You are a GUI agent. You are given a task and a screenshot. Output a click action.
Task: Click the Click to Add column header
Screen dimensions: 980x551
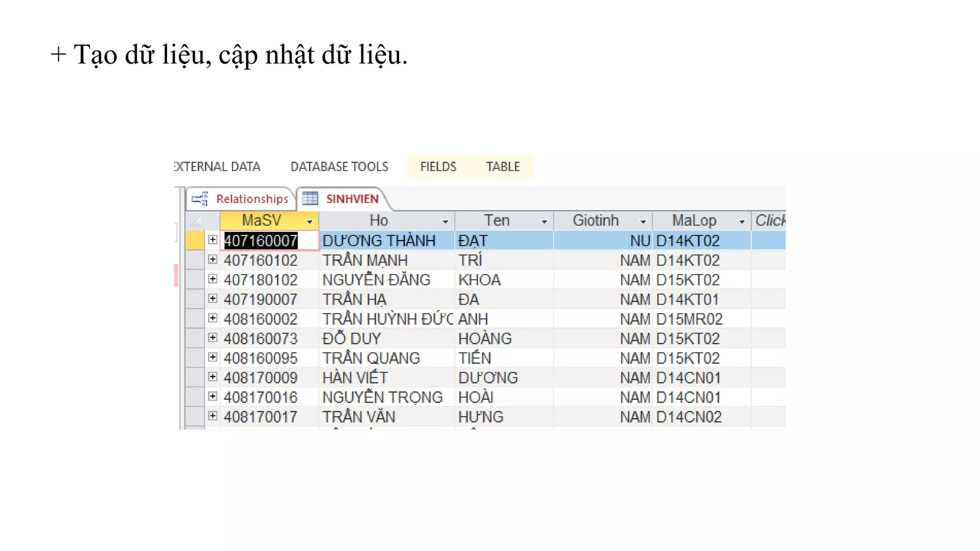(x=769, y=220)
